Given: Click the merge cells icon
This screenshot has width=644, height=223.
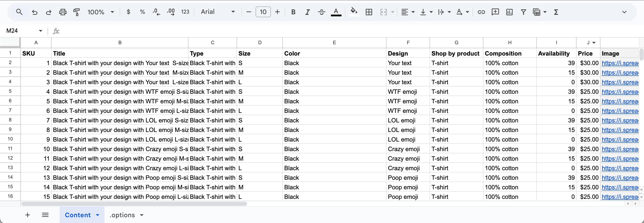Looking at the screenshot, I should point(384,12).
